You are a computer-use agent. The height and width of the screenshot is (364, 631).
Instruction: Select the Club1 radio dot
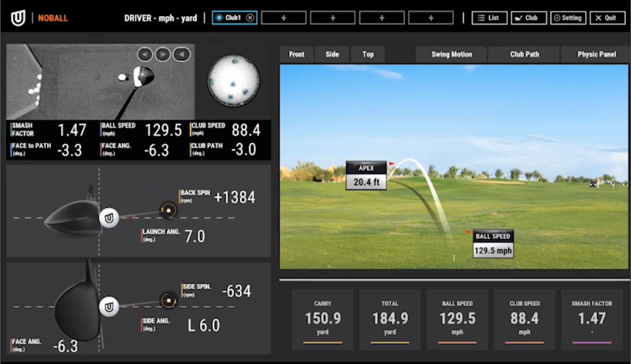point(219,18)
